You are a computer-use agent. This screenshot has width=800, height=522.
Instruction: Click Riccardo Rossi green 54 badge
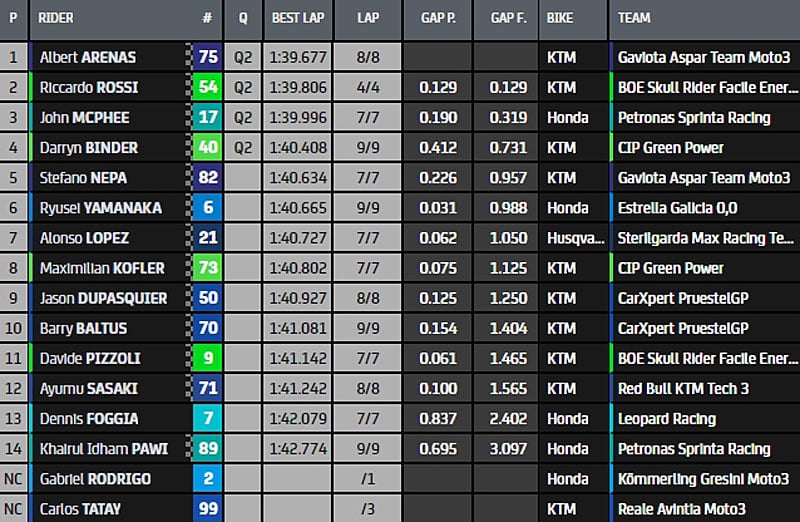(208, 87)
